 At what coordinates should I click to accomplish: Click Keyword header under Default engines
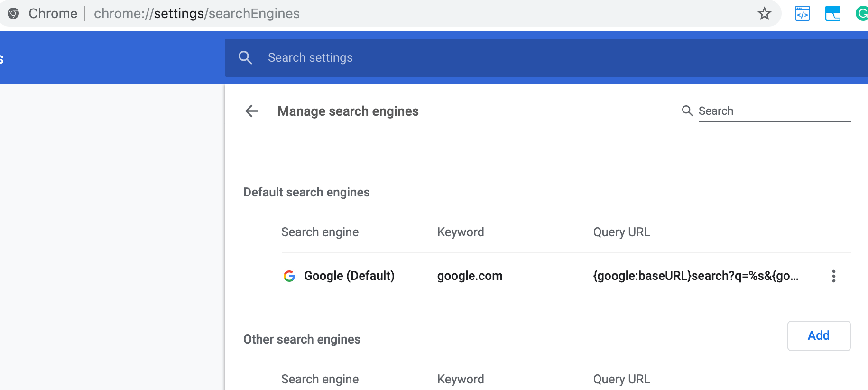(461, 232)
